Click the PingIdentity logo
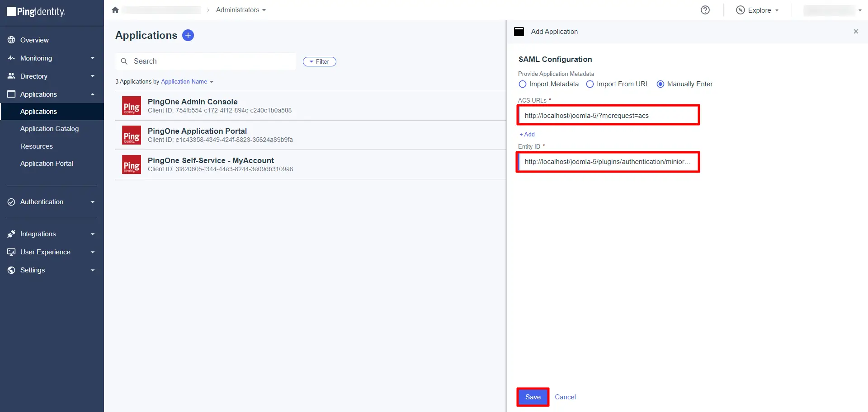Viewport: 868px width, 412px height. coord(36,12)
